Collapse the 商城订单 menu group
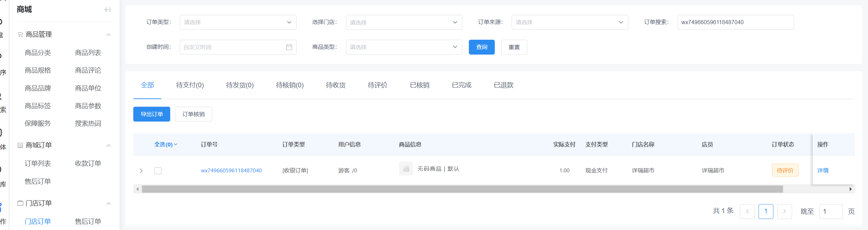Screen dimensions: 868x230 108,145
